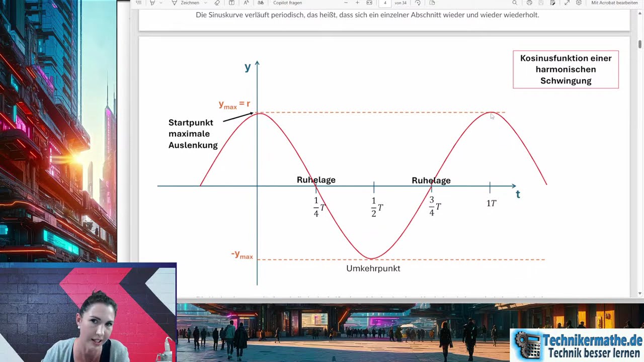This screenshot has width=644, height=362.
Task: Click the read aloud icon
Action: [246, 3]
